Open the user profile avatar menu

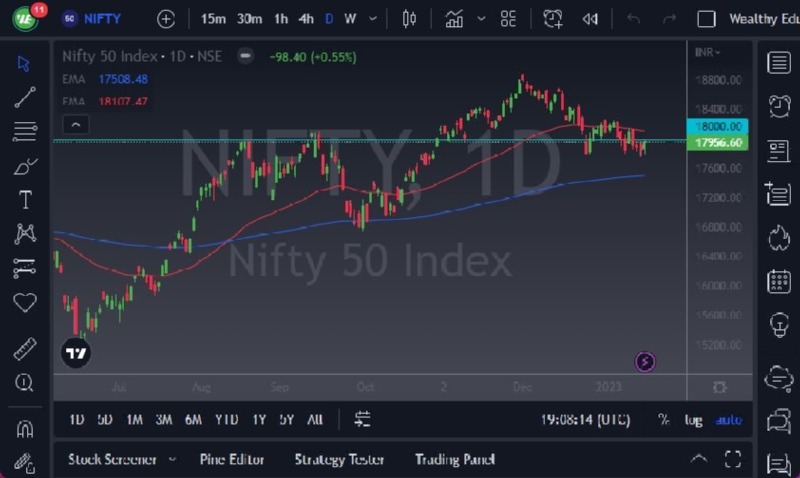pyautogui.click(x=26, y=19)
